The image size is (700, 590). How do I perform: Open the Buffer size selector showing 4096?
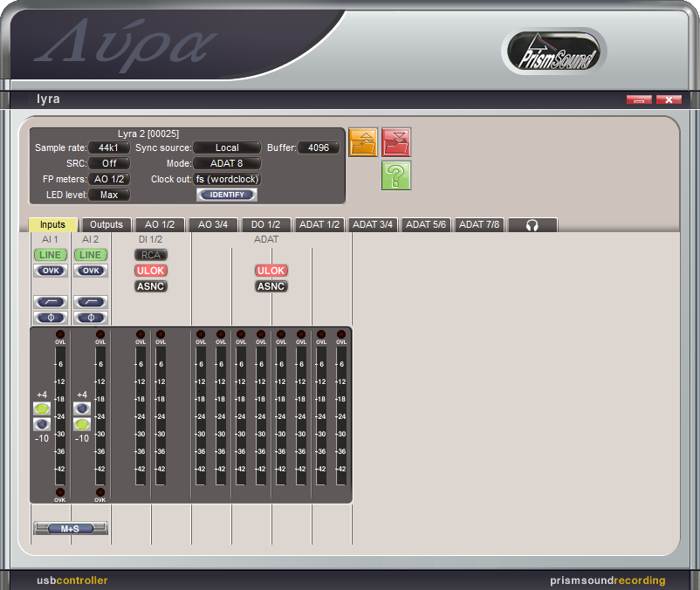pyautogui.click(x=319, y=147)
